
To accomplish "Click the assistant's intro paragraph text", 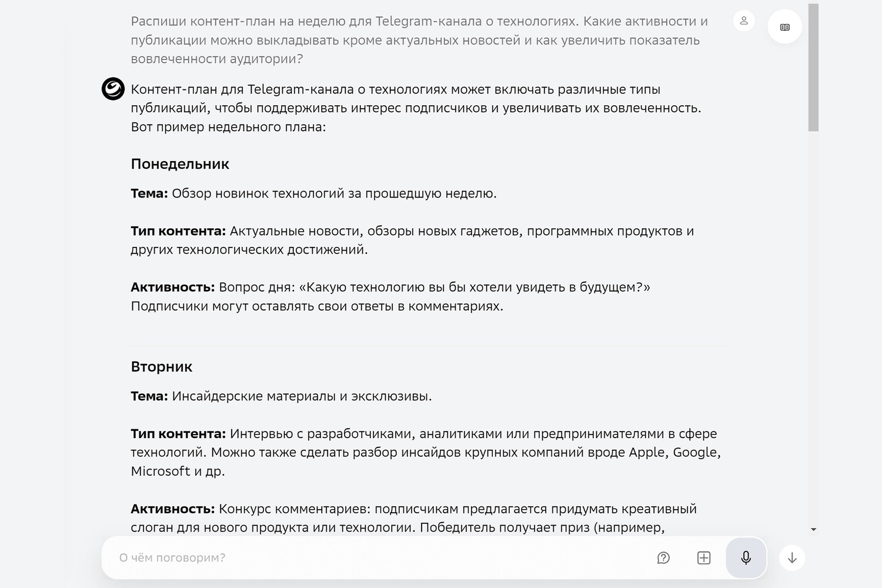I will click(416, 108).
